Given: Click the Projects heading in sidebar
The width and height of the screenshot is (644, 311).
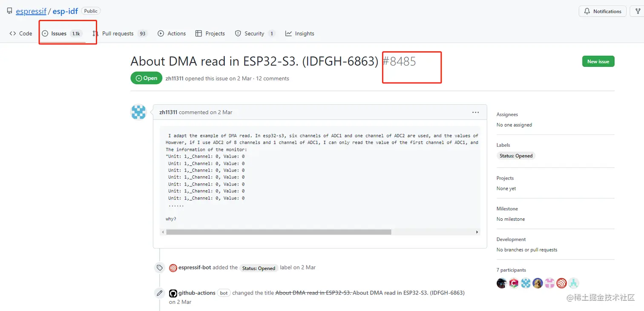Looking at the screenshot, I should click(x=505, y=178).
